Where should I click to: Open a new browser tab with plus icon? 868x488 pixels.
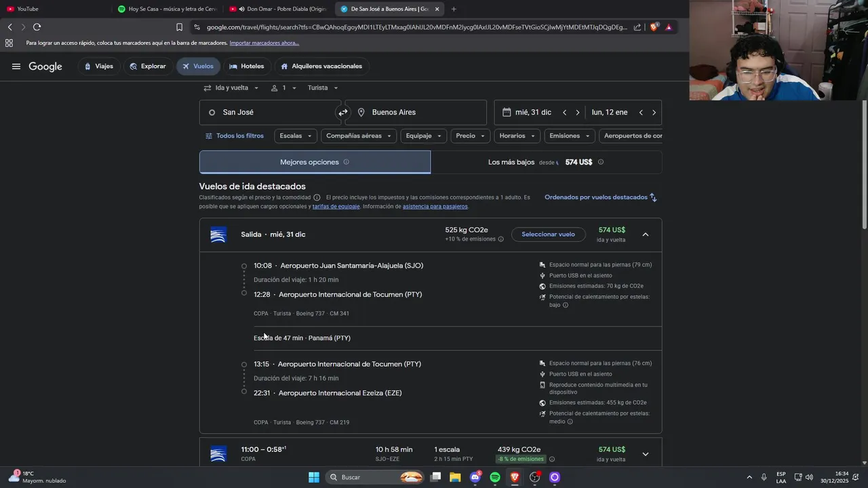454,9
